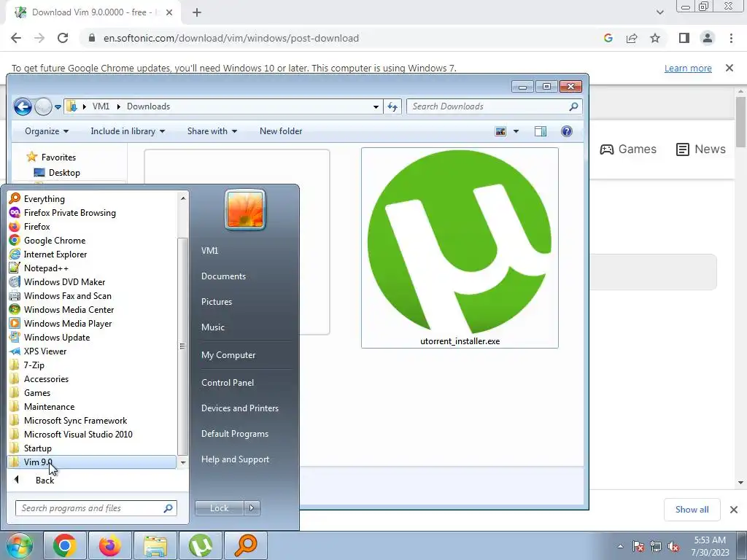Viewport: 747px width, 560px height.
Task: Expand the Vim 9.0 folder
Action: tap(92, 462)
